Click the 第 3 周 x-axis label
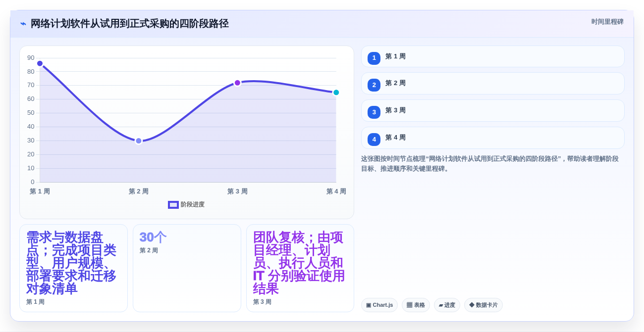Screen dimensions: 644x332 click(x=237, y=191)
